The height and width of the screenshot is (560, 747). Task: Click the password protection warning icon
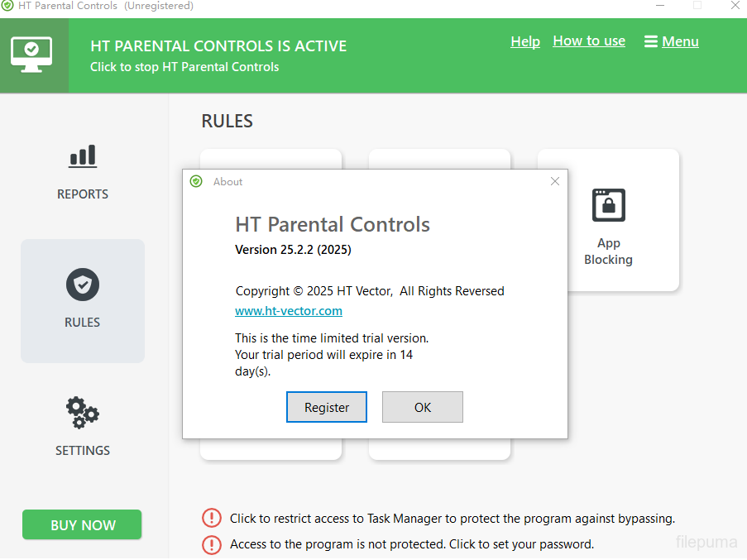(x=212, y=544)
